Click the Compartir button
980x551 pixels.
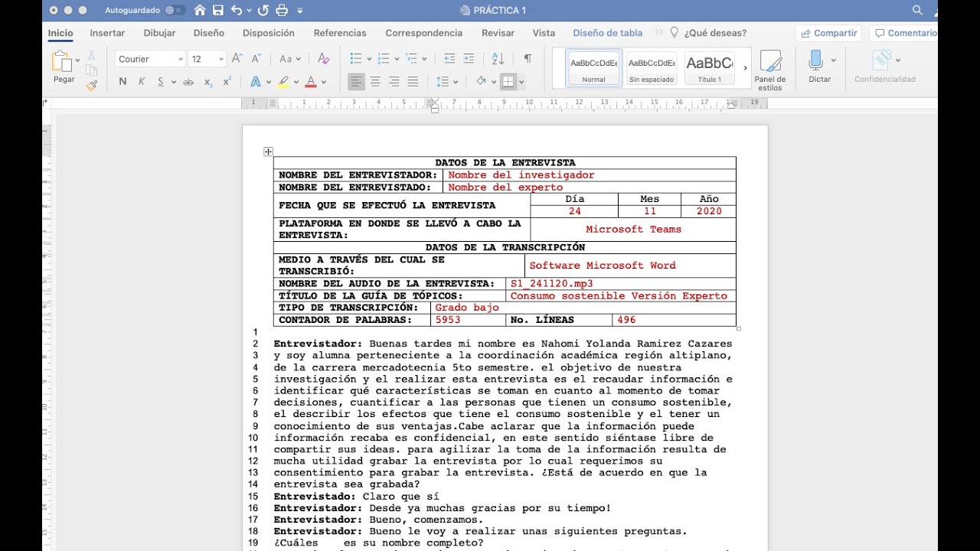[828, 33]
